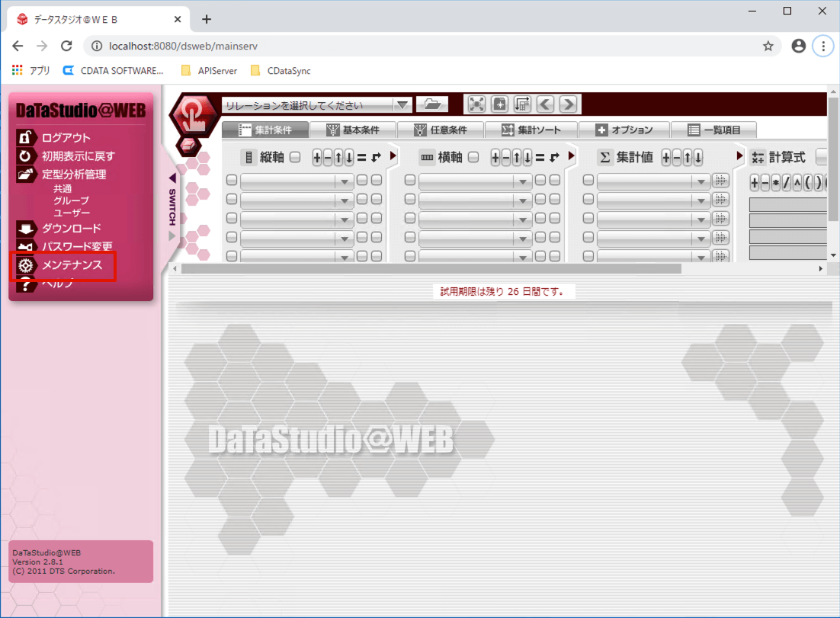Viewport: 840px width, 618px height.
Task: Check the first row checkbox in 横軸
Action: coord(410,180)
